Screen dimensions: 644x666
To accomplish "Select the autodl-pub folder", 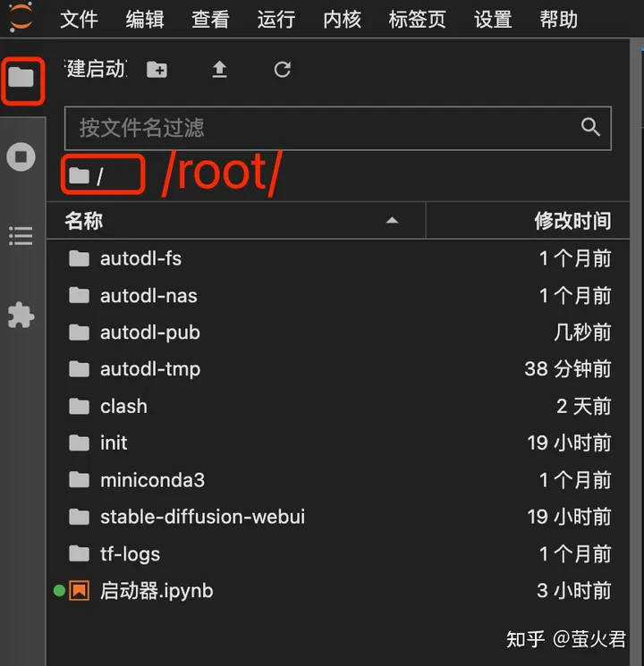I will pos(338,333).
